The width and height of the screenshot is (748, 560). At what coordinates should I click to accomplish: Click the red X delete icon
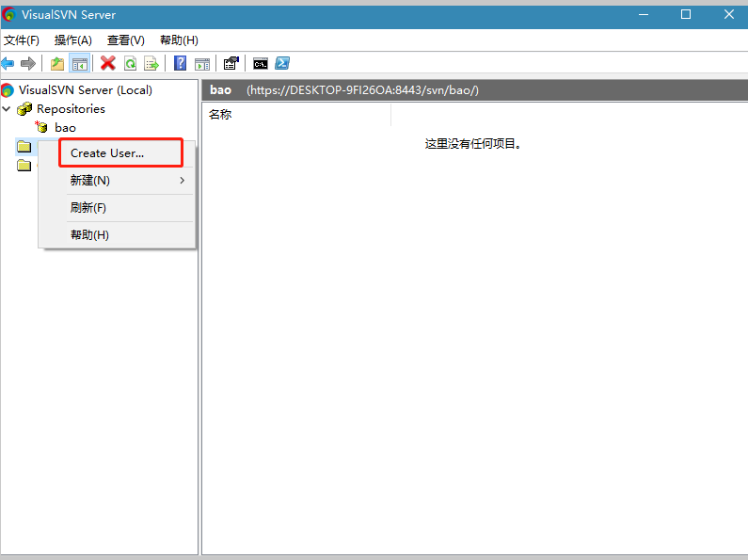point(108,63)
